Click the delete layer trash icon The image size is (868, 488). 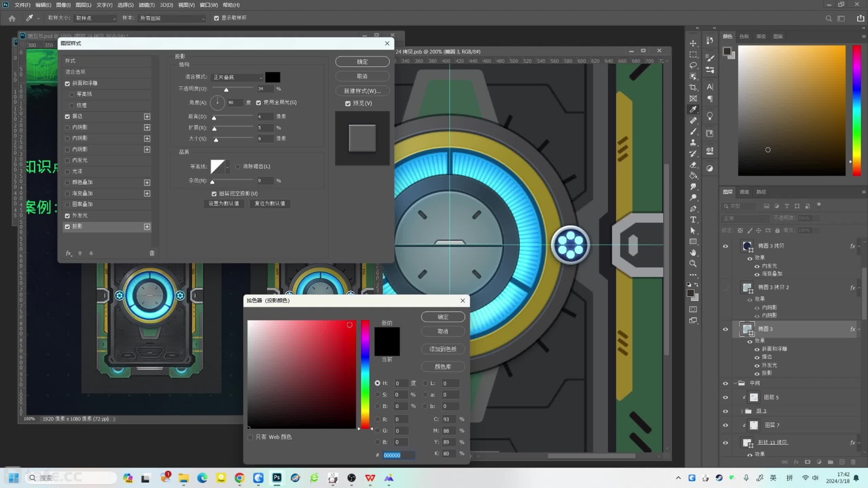853,462
